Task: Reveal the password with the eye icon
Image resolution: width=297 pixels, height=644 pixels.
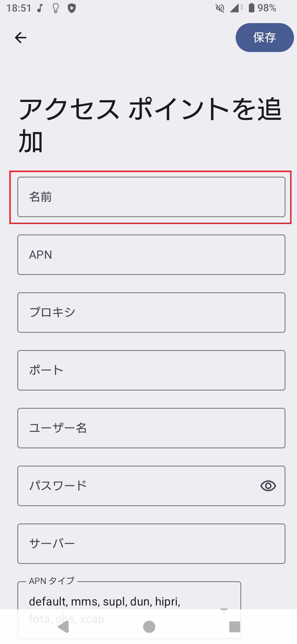Action: click(268, 485)
